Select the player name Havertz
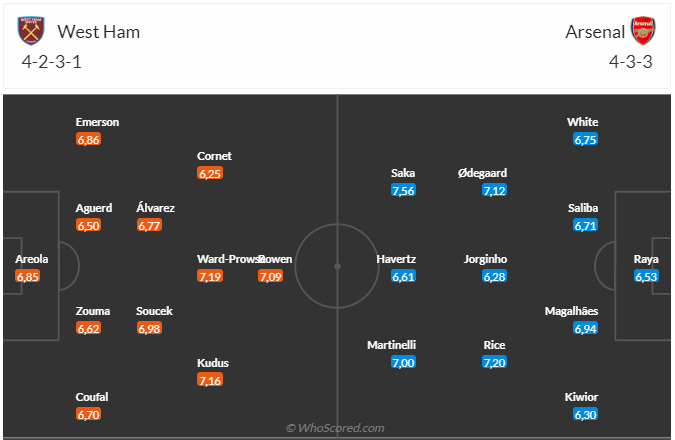The height and width of the screenshot is (440, 675). click(396, 259)
